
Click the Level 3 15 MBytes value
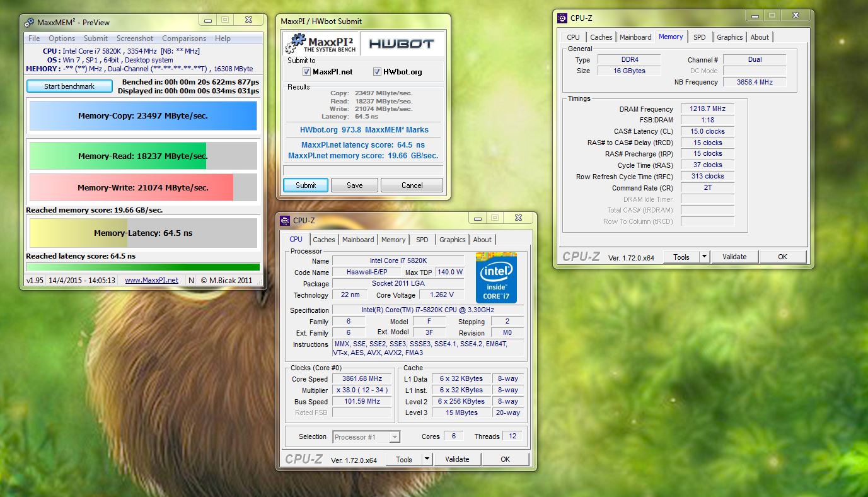[461, 413]
